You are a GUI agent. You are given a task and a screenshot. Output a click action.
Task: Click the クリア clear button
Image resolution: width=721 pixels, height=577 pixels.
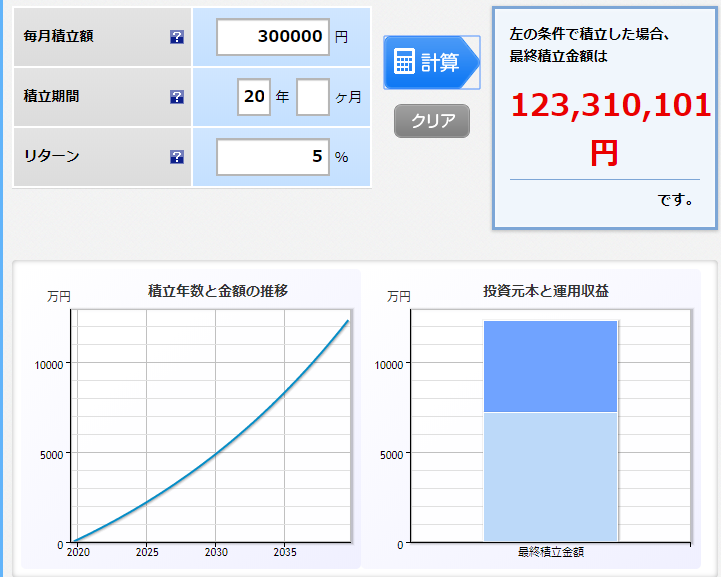tap(432, 121)
